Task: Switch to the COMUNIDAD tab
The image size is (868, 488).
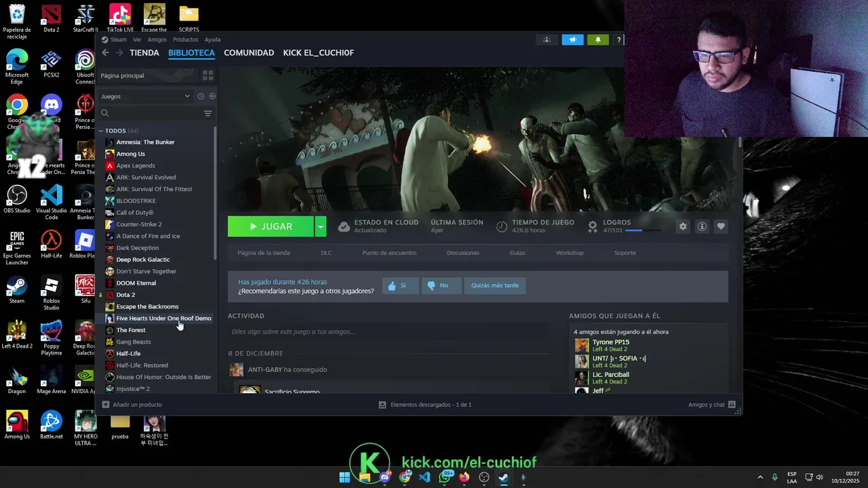Action: [x=249, y=53]
